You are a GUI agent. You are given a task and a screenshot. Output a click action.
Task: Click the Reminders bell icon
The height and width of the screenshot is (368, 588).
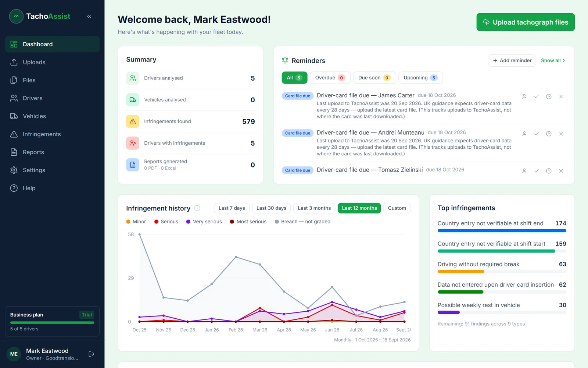[x=285, y=60]
